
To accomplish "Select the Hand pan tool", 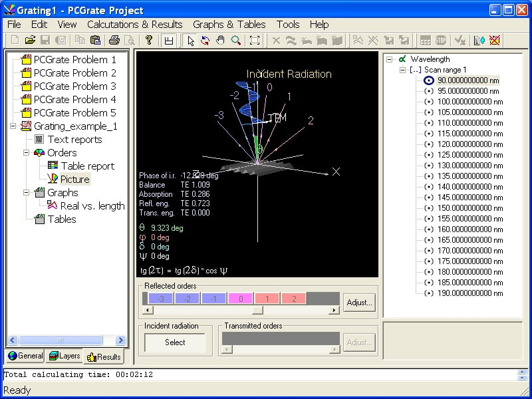I will point(221,41).
